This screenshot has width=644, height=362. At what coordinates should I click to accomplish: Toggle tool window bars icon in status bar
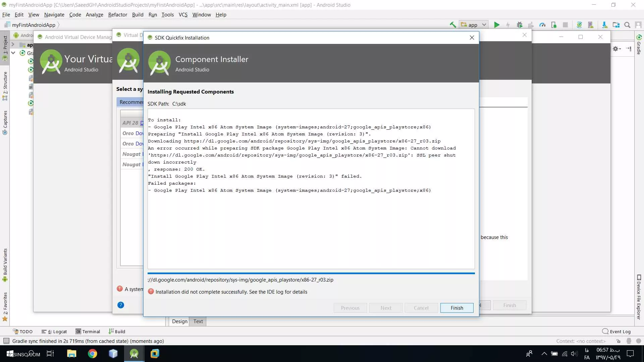point(6,341)
